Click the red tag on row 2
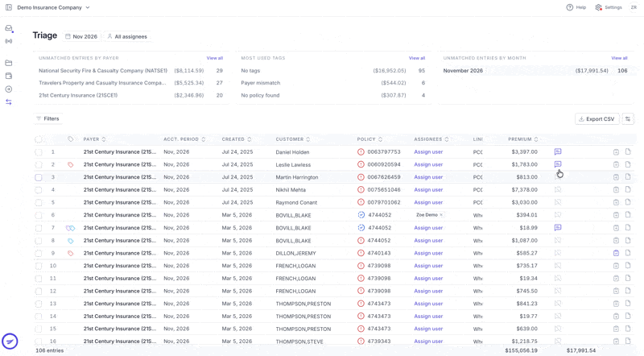This screenshot has height=356, width=644. [71, 165]
